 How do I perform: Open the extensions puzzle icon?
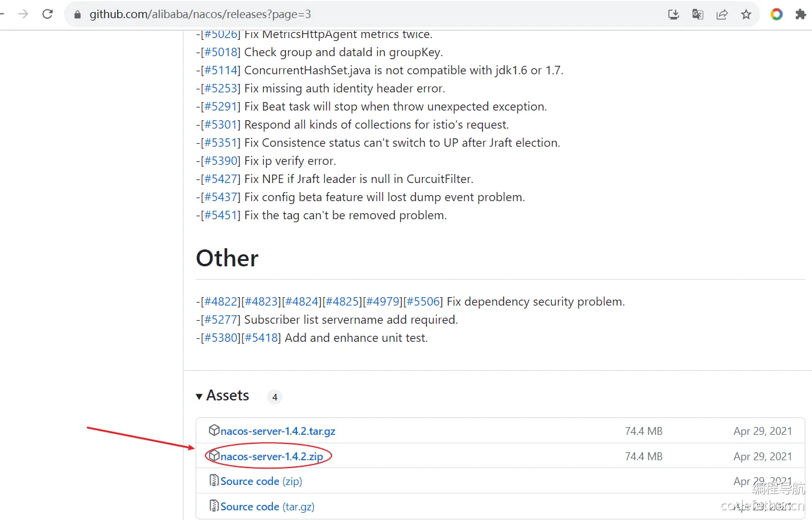coord(801,14)
